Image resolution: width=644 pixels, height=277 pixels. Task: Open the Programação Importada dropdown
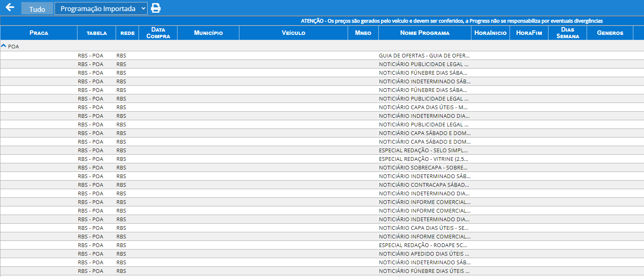(101, 9)
